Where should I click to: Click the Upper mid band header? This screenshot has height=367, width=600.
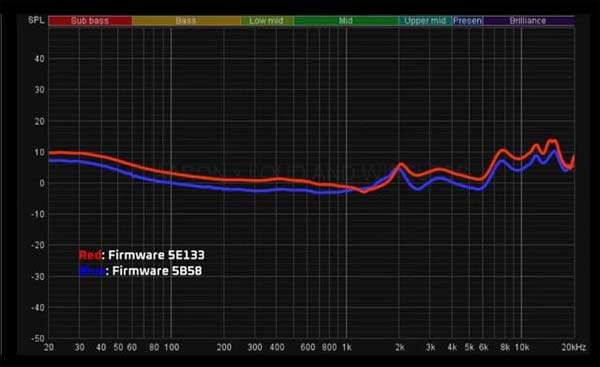[x=425, y=21]
